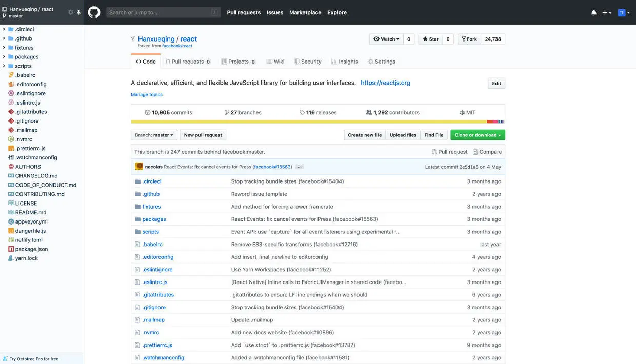Open user avatar profile menu

click(624, 12)
